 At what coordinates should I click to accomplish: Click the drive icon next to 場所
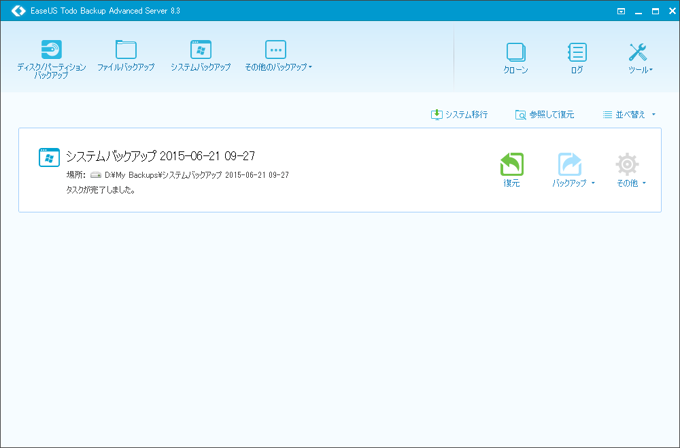pyautogui.click(x=95, y=175)
